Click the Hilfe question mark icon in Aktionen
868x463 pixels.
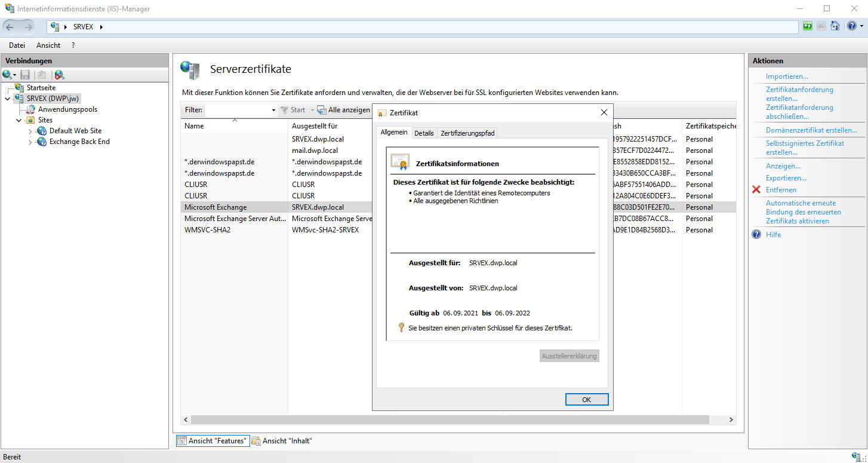(x=756, y=235)
